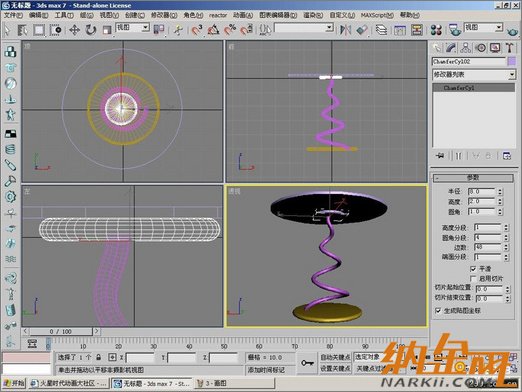Click the object color swatch beside the name field

coord(511,61)
